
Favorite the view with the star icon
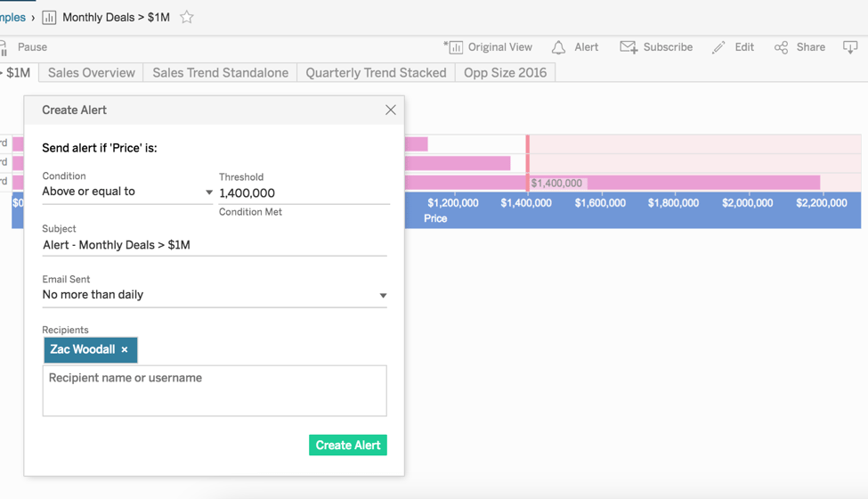click(187, 17)
